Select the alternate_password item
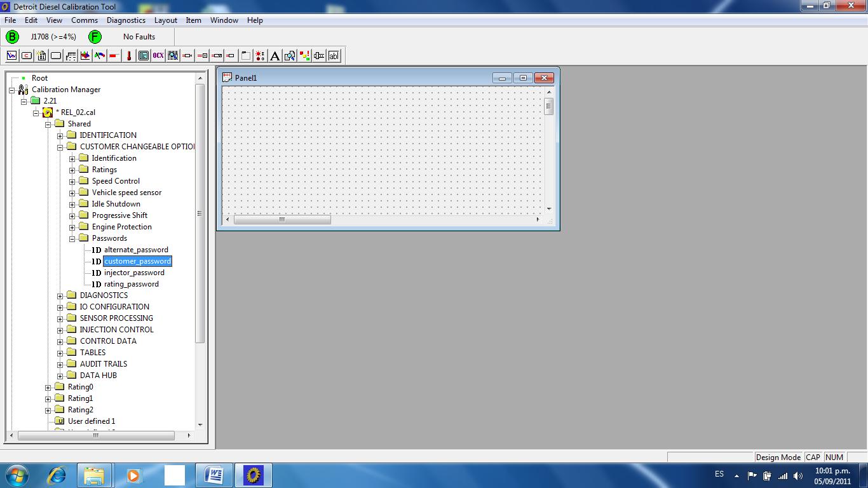Image resolution: width=868 pixels, height=488 pixels. pos(136,250)
